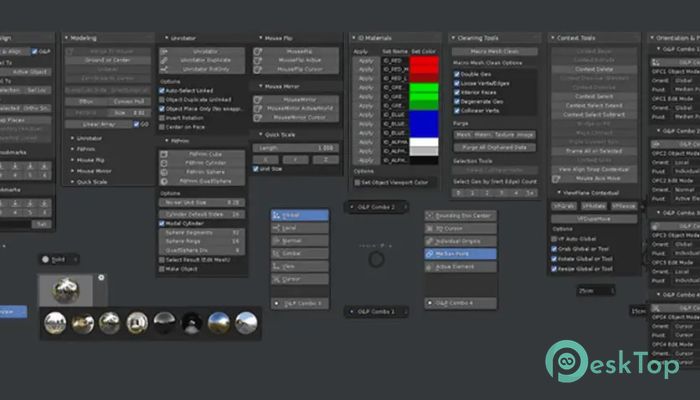Viewport: 700px width, 400px height.
Task: Click the black ID_ALPHA color swatch
Action: point(424,160)
